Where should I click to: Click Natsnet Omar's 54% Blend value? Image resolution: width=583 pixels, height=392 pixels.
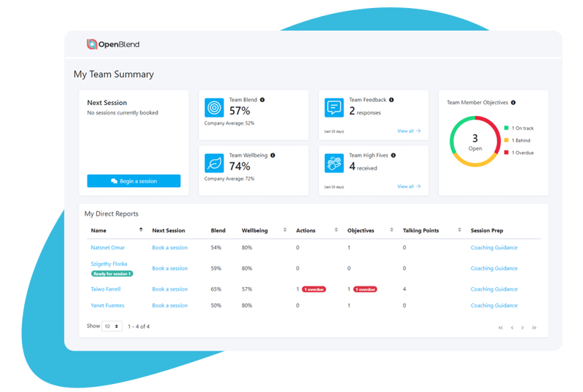point(216,247)
